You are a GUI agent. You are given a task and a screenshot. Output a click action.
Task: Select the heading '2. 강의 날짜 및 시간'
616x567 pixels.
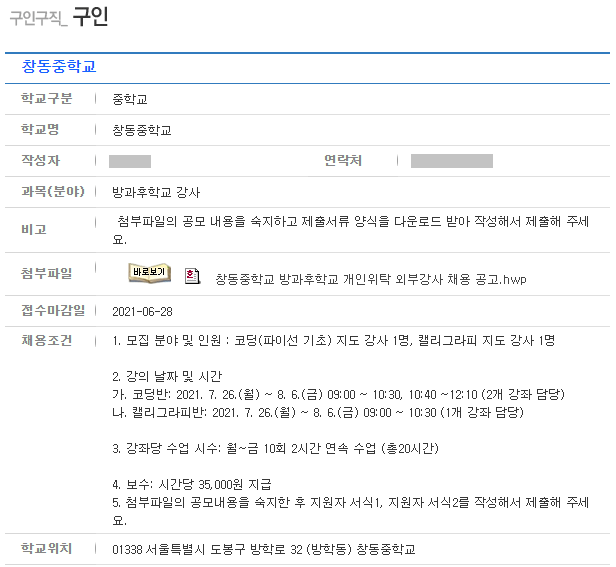[167, 376]
